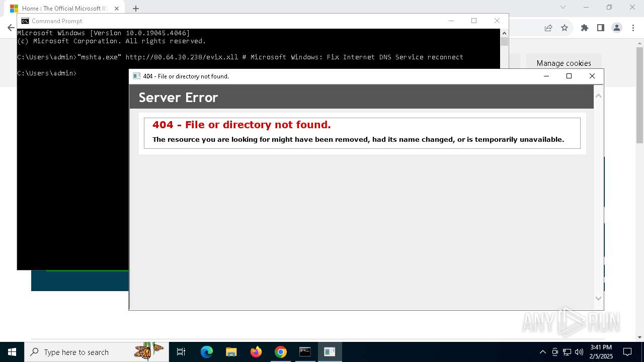Click Microsoft Windows Version text in Command Prompt
This screenshot has width=644, height=362.
click(103, 33)
